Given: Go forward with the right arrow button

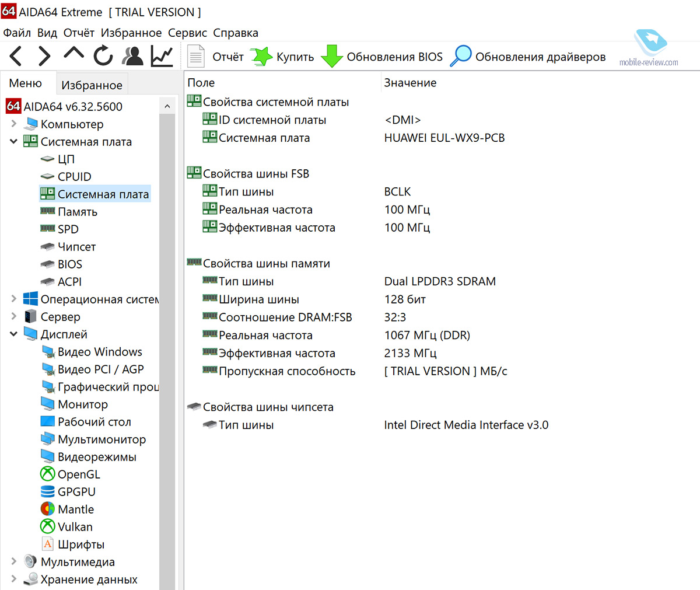Looking at the screenshot, I should pos(44,56).
